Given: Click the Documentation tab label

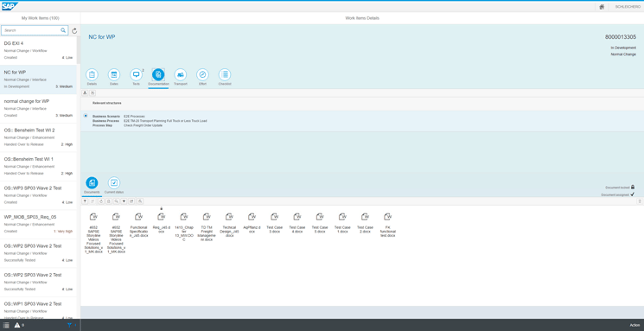Looking at the screenshot, I should point(158,84).
